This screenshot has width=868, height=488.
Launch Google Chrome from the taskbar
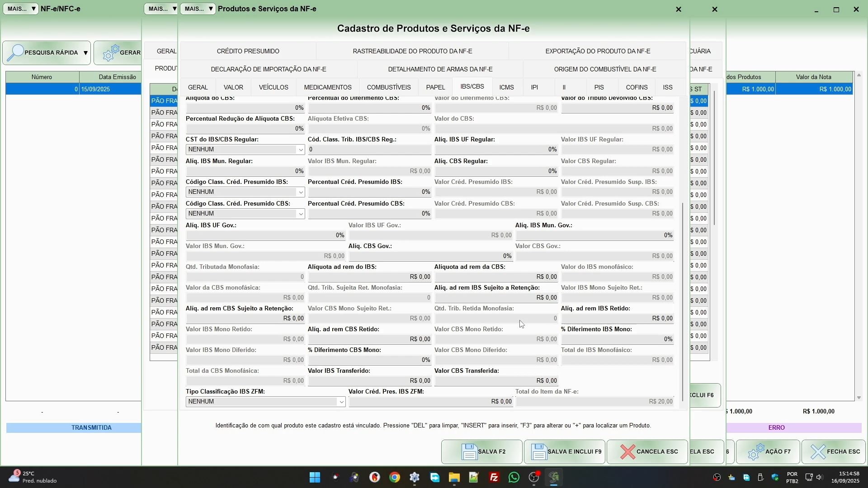point(395,478)
